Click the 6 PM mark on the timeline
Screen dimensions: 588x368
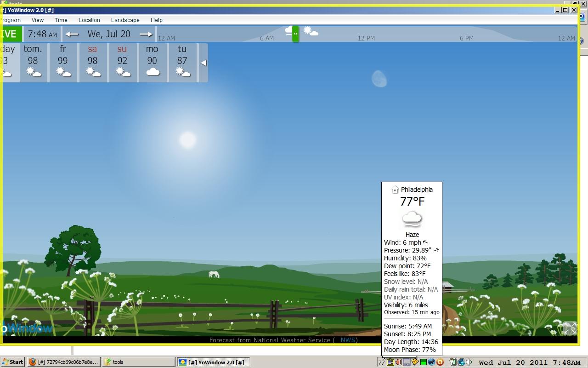(x=466, y=38)
